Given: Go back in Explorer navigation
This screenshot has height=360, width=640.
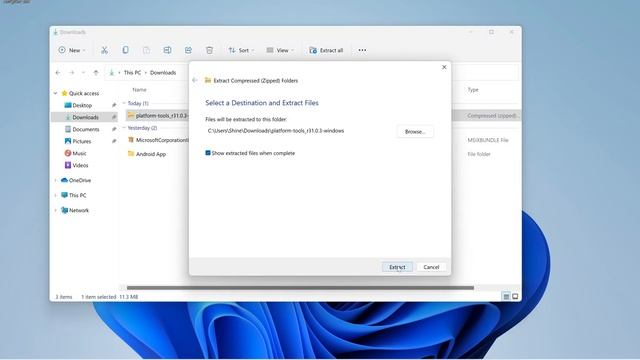Looking at the screenshot, I should point(58,73).
